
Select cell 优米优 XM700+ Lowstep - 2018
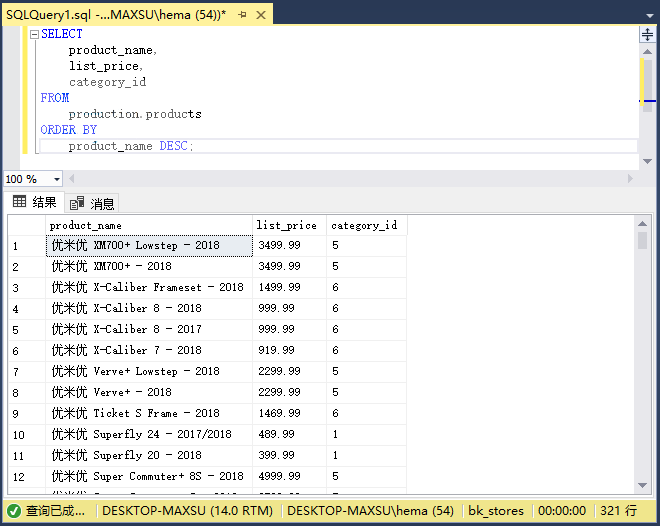point(149,246)
